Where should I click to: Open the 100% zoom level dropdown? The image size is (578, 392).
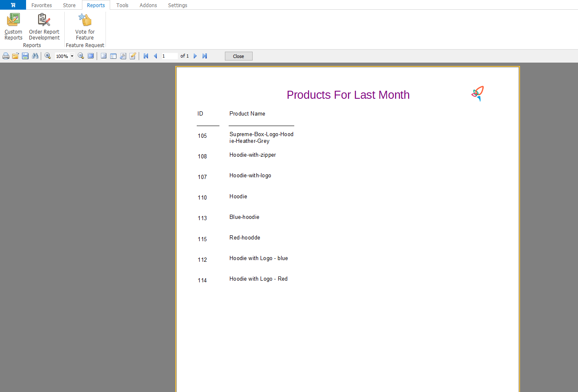72,56
